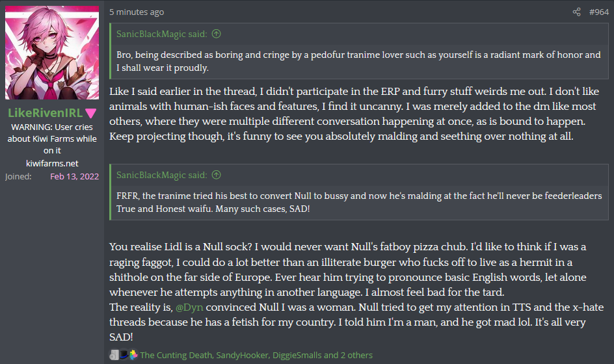Click the first reaction icon under the post
The height and width of the screenshot is (364, 614).
114,355
